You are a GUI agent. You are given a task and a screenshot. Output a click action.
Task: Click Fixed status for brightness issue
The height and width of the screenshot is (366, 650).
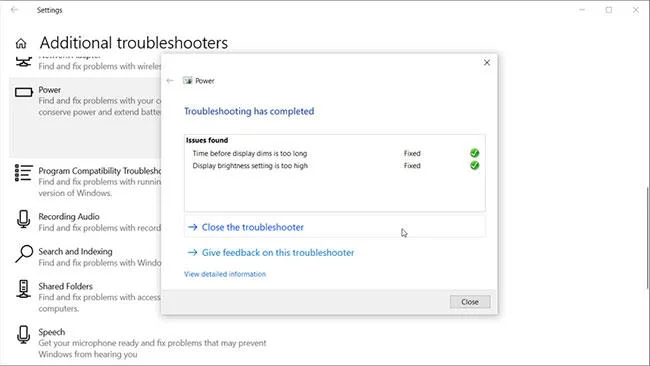(x=412, y=165)
